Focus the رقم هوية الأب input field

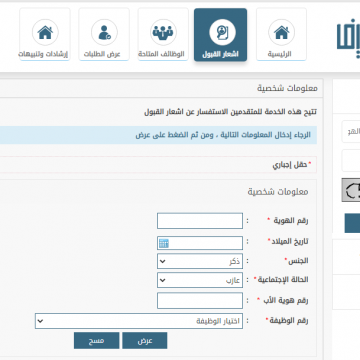click(200, 301)
